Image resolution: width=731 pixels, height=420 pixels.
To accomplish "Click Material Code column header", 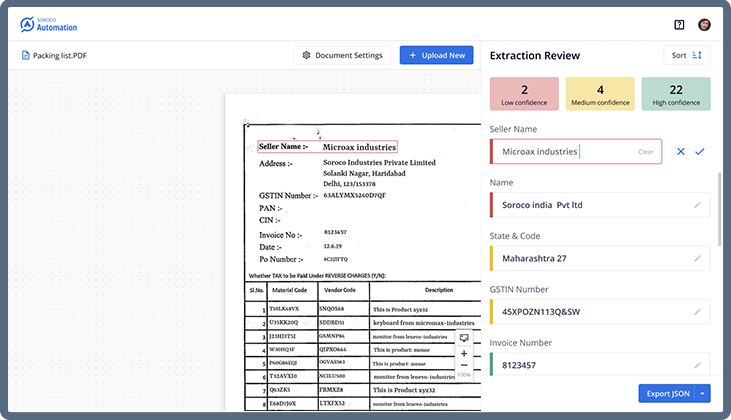I will (x=290, y=290).
